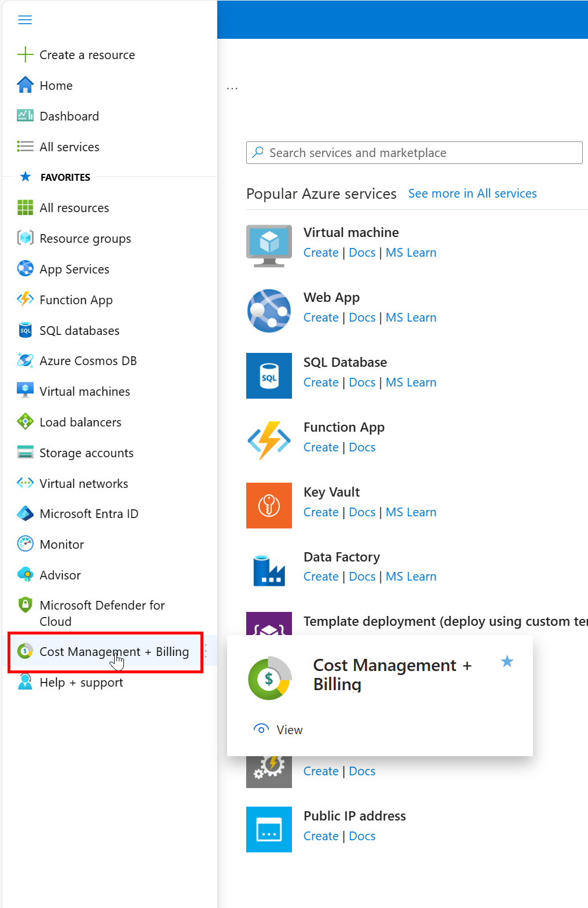Viewport: 588px width, 908px height.
Task: Click the Virtual networks icon
Action: [x=25, y=483]
